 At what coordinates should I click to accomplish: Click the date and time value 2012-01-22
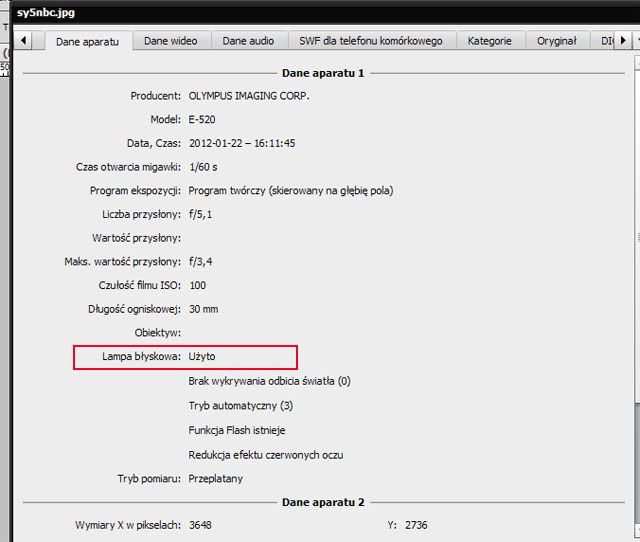coord(241,143)
